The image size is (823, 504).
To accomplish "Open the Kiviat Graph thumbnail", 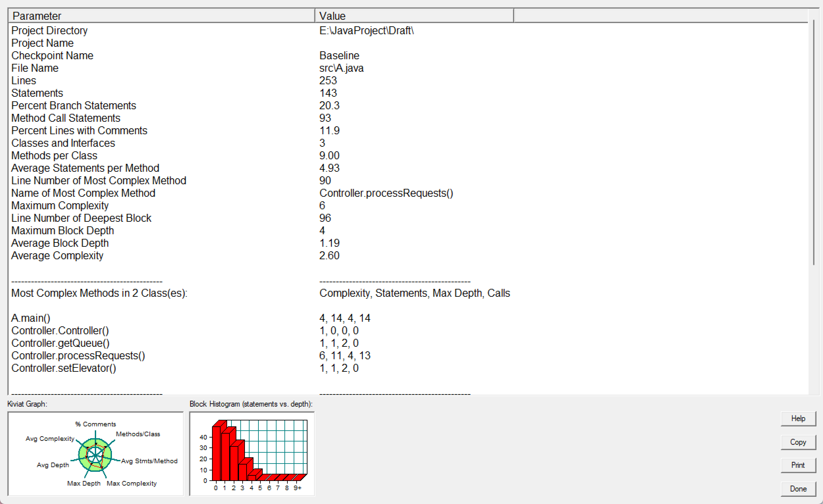I will click(x=95, y=454).
